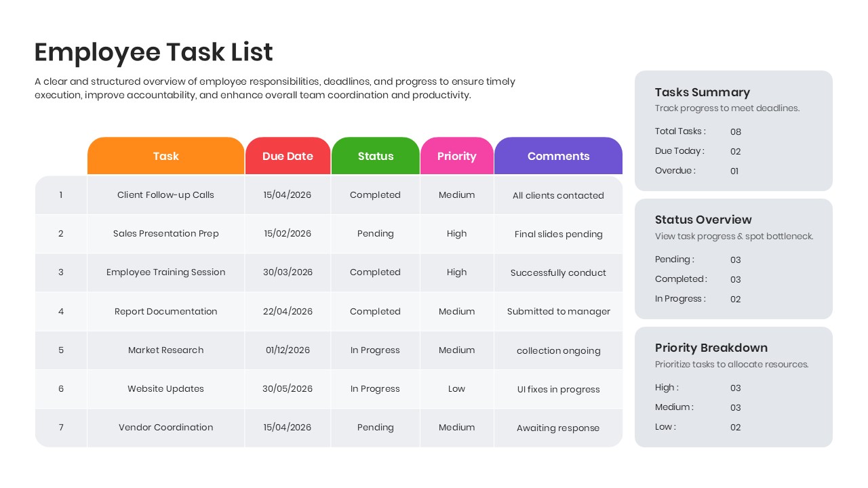Viewport: 868px width, 488px height.
Task: Click "Track progress to meet deadlines." text
Action: [x=728, y=108]
